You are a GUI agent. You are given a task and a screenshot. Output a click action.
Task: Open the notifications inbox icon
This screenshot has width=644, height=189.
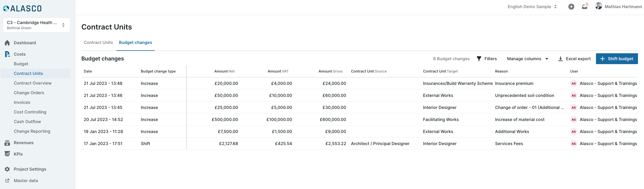tap(584, 7)
